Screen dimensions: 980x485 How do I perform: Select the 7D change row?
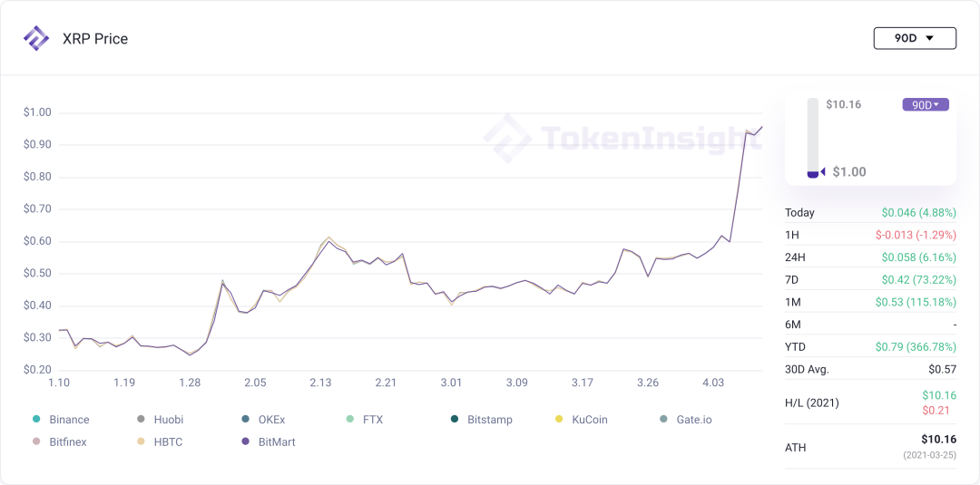pyautogui.click(x=869, y=279)
